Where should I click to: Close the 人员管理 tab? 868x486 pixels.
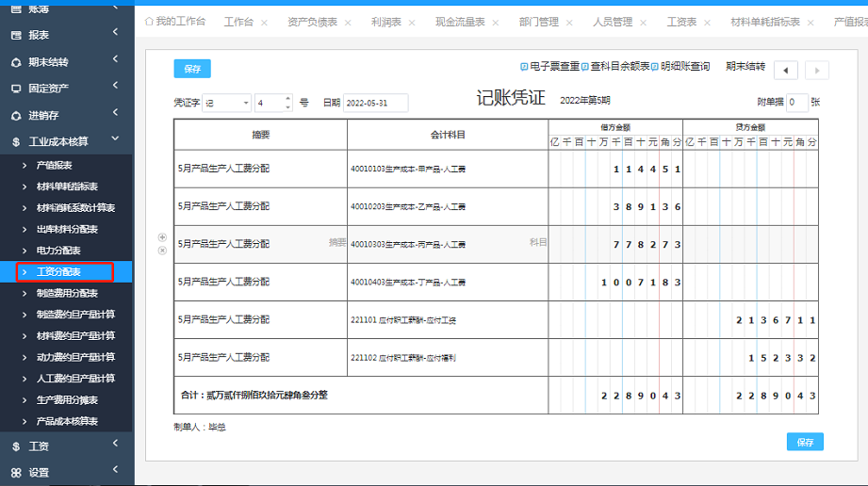click(643, 23)
